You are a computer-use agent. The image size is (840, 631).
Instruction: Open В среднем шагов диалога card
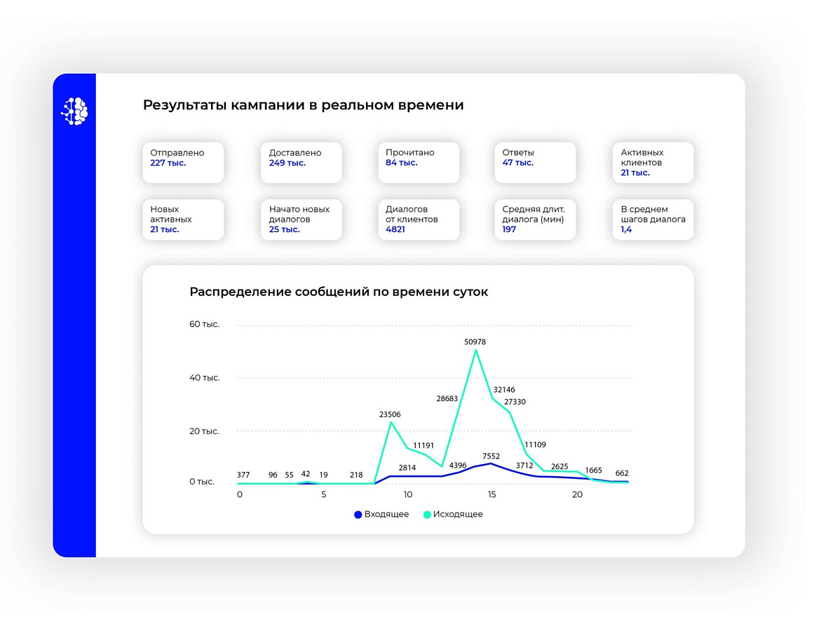pos(653,219)
